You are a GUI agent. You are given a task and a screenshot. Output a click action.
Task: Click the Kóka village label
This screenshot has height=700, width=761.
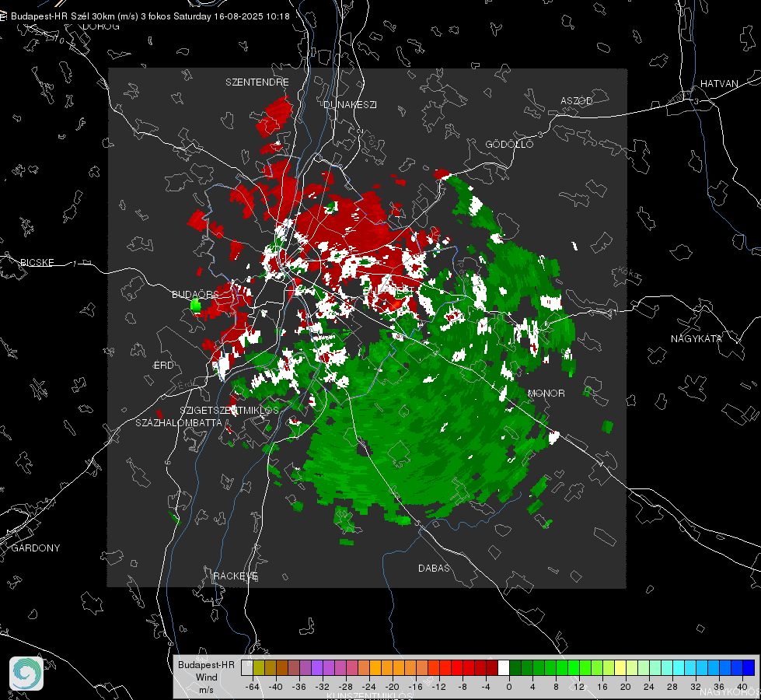tap(630, 274)
